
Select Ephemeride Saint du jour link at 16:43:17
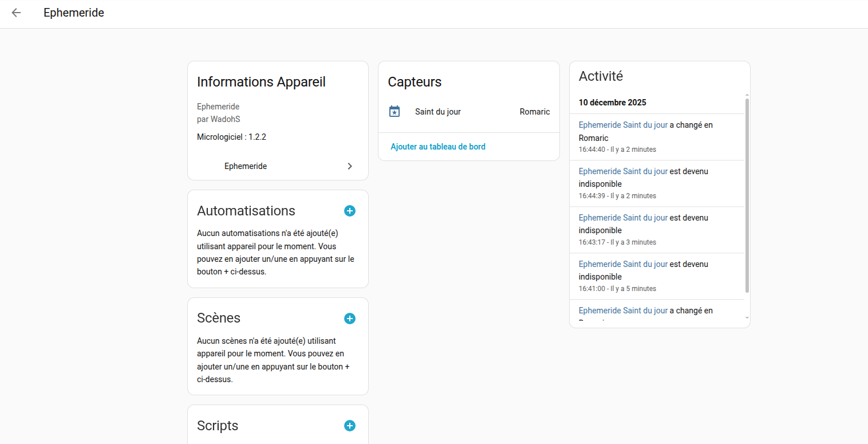[623, 218]
